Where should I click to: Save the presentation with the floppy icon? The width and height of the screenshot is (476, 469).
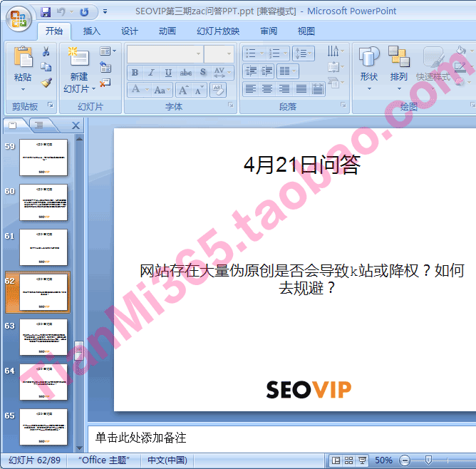point(46,12)
